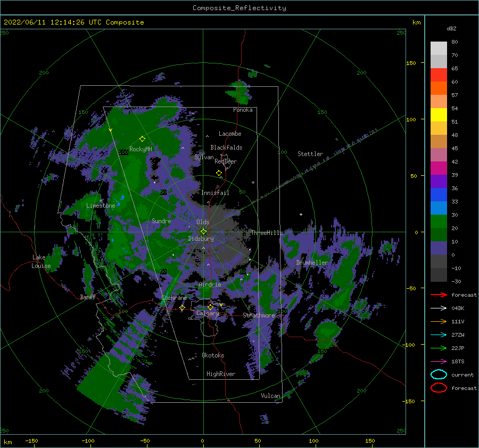Click the RockyMH label

click(141, 149)
